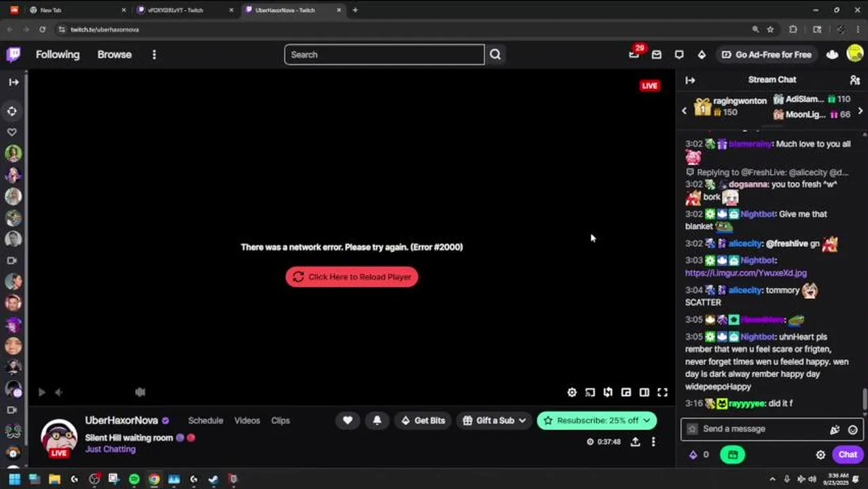Screen dimensions: 868x489
Task: Collapse the Stream Chat panel
Action: click(x=690, y=80)
